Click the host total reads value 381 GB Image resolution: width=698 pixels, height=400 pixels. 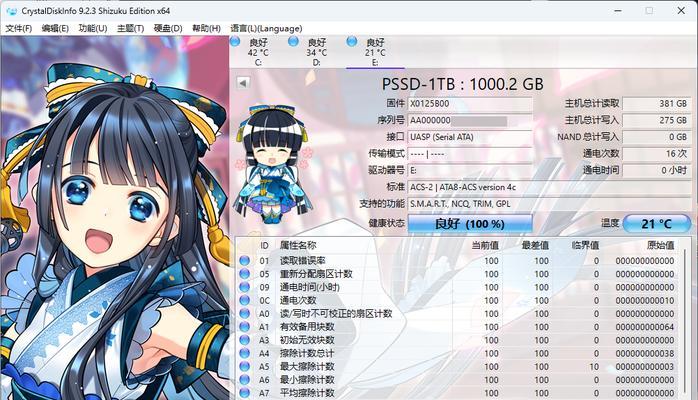click(657, 104)
